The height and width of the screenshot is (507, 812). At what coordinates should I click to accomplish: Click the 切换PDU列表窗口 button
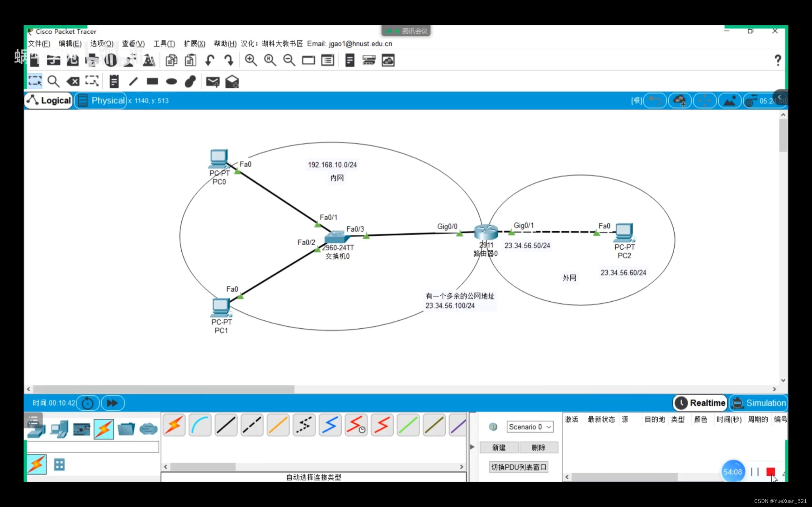(518, 467)
